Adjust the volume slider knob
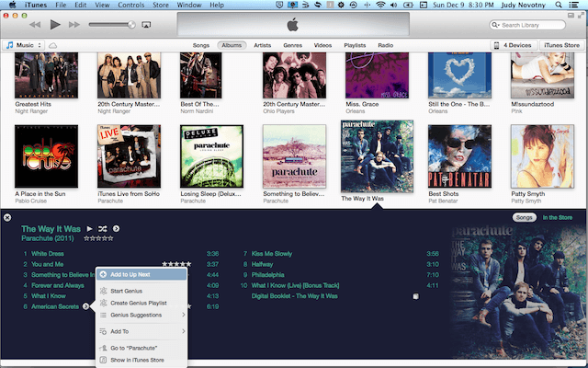 coord(131,25)
